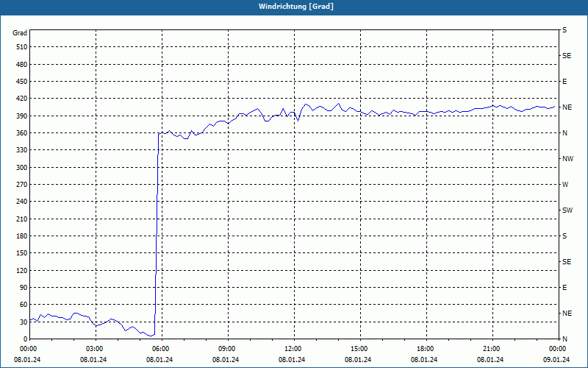This screenshot has width=588, height=368.
Task: Click the 150 tick label on the left axis
Action: (22, 253)
